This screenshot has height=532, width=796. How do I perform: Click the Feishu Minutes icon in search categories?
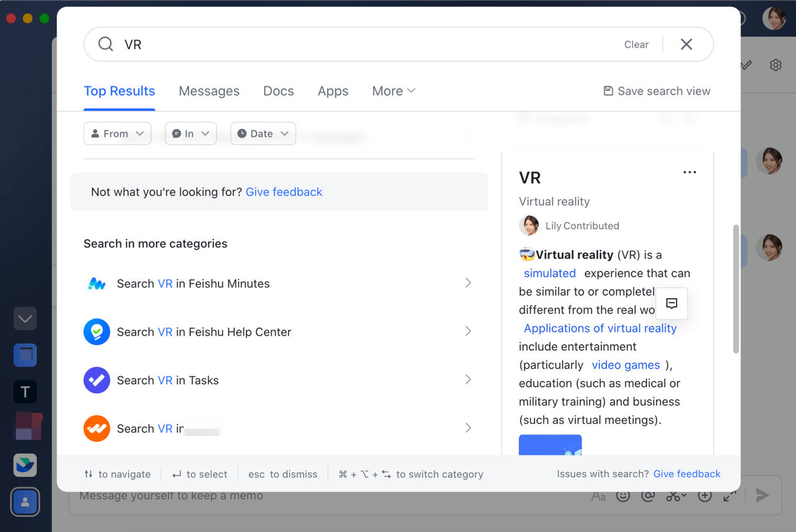click(96, 283)
